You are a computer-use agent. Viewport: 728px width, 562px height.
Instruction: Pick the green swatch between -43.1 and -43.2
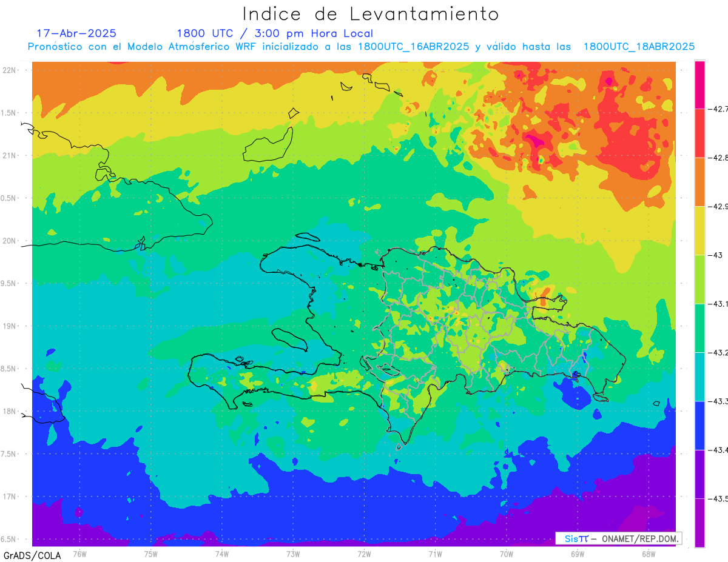699,328
